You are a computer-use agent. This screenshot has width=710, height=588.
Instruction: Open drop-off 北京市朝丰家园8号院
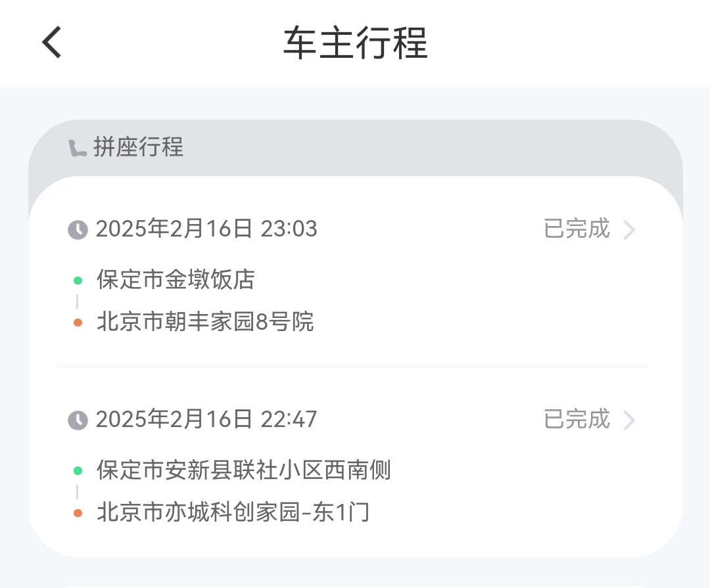(x=205, y=322)
